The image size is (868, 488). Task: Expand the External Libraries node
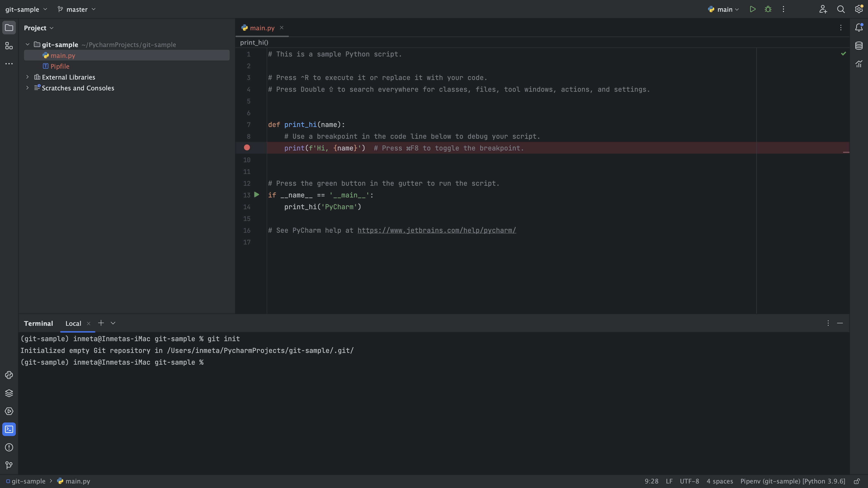tap(27, 77)
